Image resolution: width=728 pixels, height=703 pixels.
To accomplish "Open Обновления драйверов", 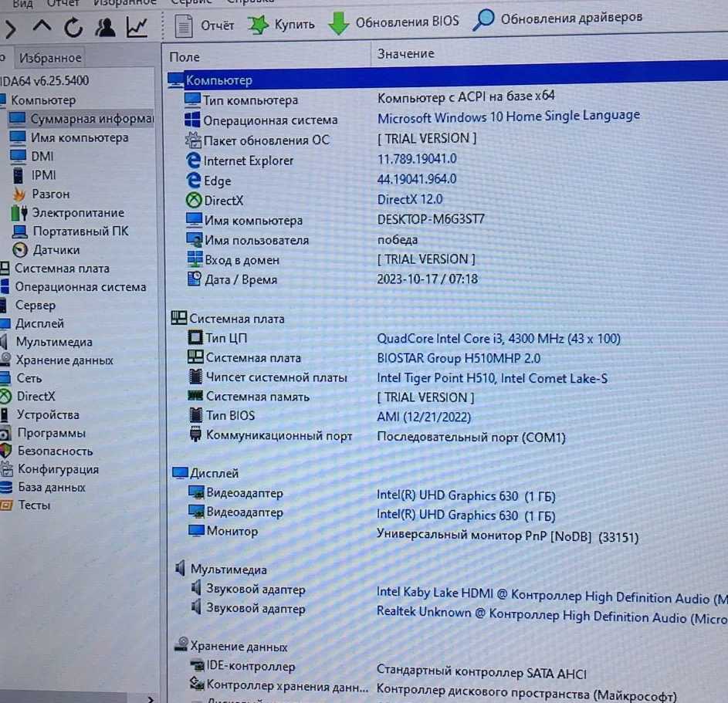I will [x=557, y=19].
